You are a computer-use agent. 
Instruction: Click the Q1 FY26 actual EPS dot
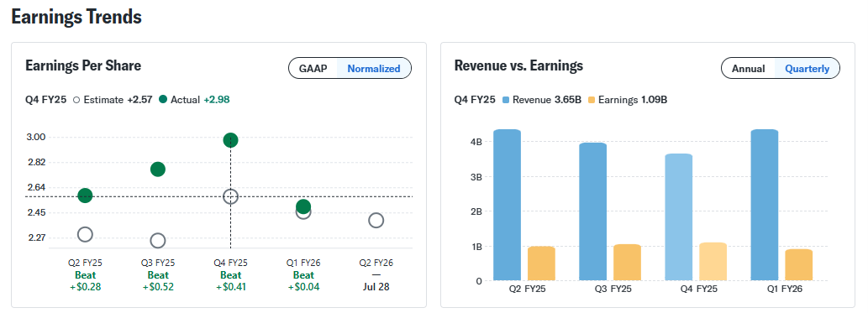(x=303, y=206)
